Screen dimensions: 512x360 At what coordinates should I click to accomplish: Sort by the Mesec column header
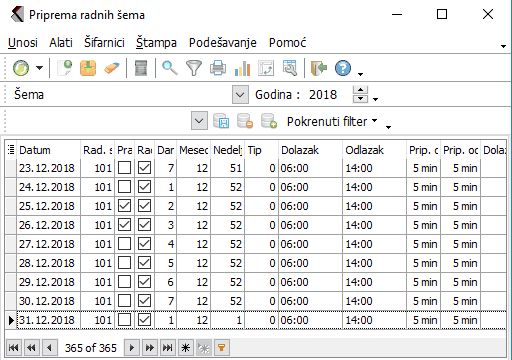[194, 150]
